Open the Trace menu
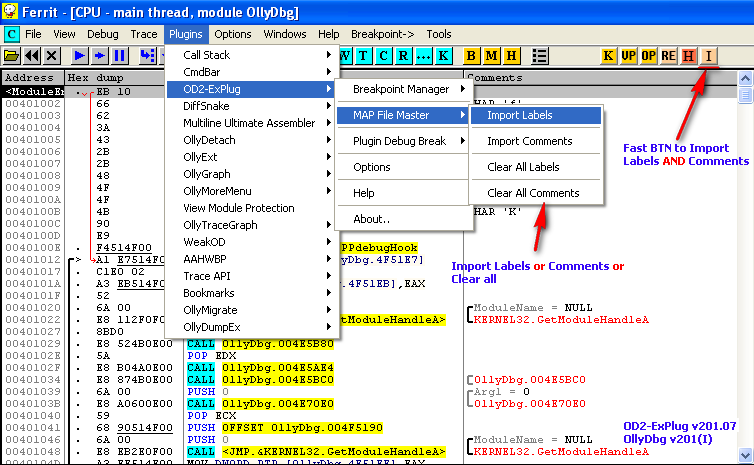 [x=144, y=34]
